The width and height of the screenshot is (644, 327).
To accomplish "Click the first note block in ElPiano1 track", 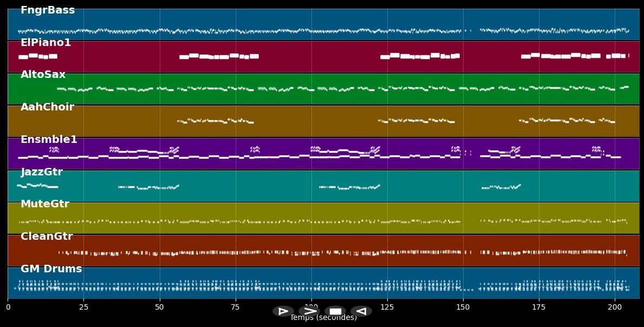I will point(23,57).
